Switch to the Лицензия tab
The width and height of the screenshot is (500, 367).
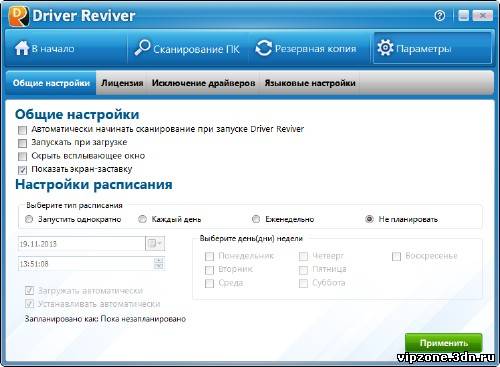[x=122, y=83]
